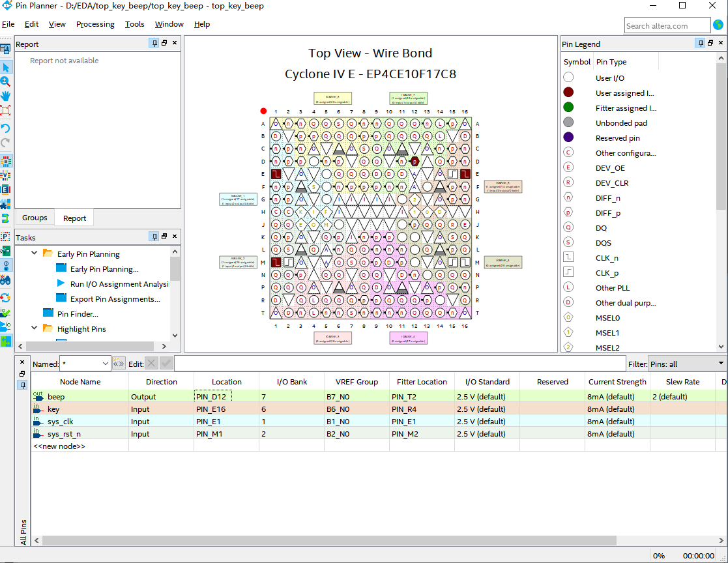Click the redo arrow icon
Screen dimensions: 728x563
pos(6,143)
